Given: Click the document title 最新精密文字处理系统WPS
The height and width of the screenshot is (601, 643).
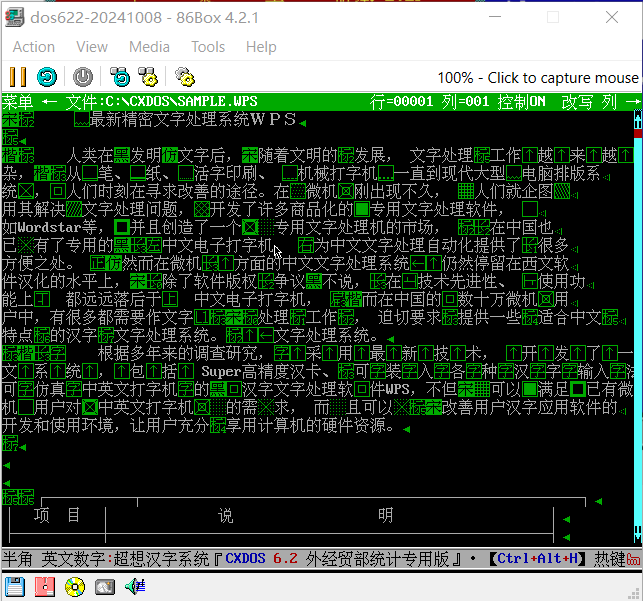Looking at the screenshot, I should tap(192, 119).
